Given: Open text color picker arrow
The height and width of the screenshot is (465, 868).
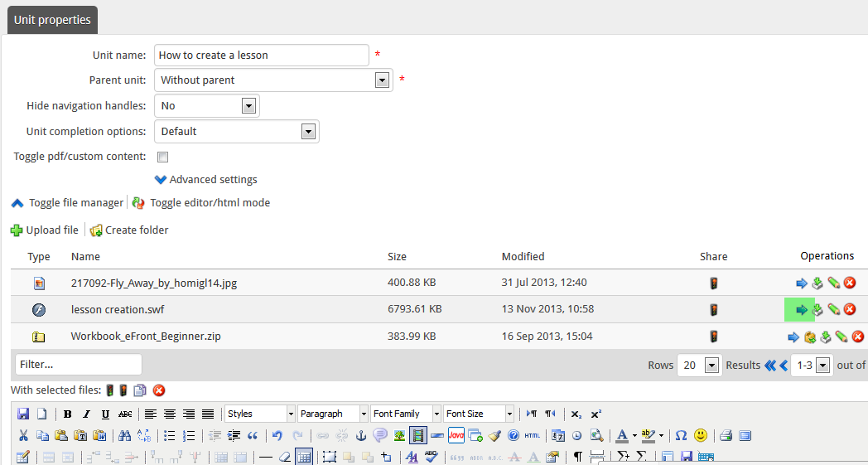Looking at the screenshot, I should pos(635,436).
